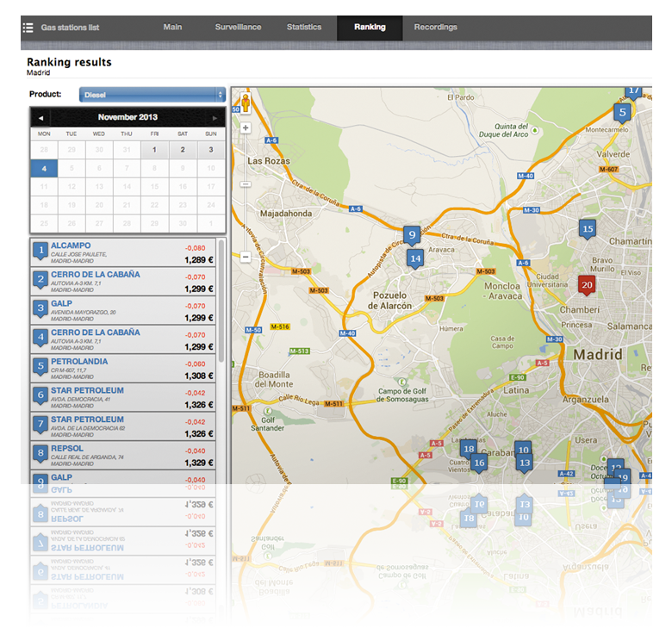Click the ranking list scrollbar
Image resolution: width=672 pixels, height=634 pixels.
(221, 301)
